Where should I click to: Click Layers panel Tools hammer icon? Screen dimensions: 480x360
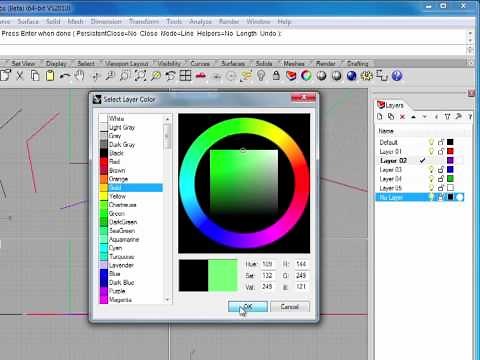point(459,117)
